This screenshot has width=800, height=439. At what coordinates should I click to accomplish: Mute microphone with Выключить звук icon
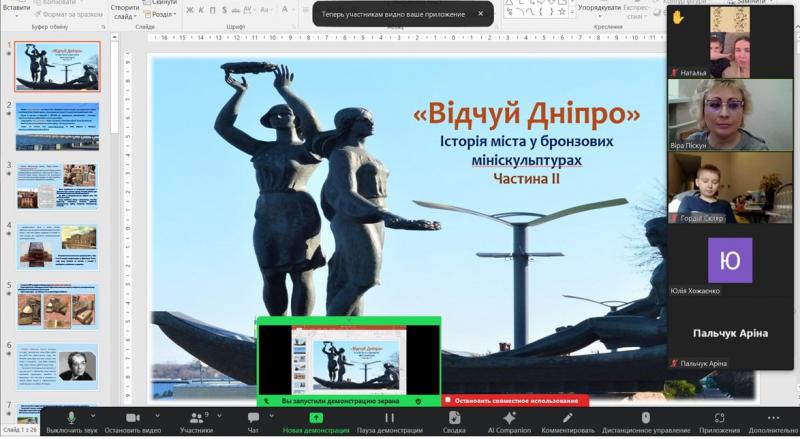[70, 418]
